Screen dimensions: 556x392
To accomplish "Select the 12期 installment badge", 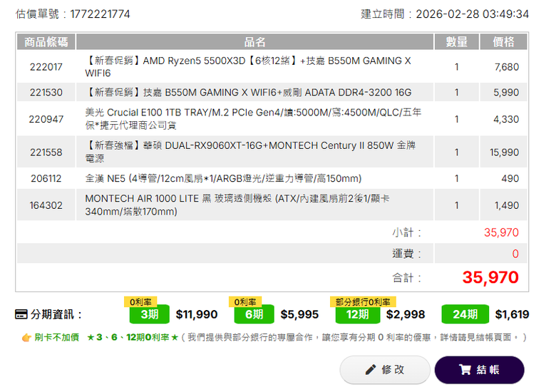I will [x=357, y=314].
